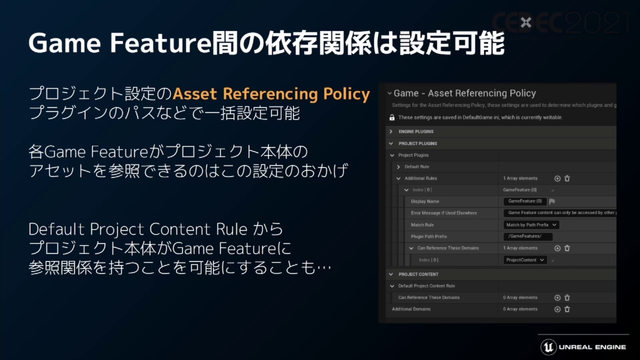The image size is (640, 360).
Task: Open element options arrow on GameFeature (0) row
Action: coord(553,190)
